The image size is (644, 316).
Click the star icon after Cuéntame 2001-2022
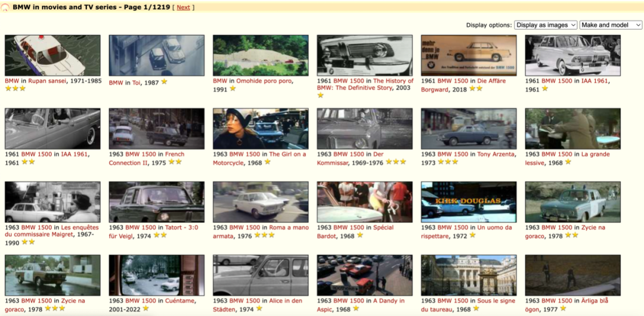pyautogui.click(x=145, y=308)
